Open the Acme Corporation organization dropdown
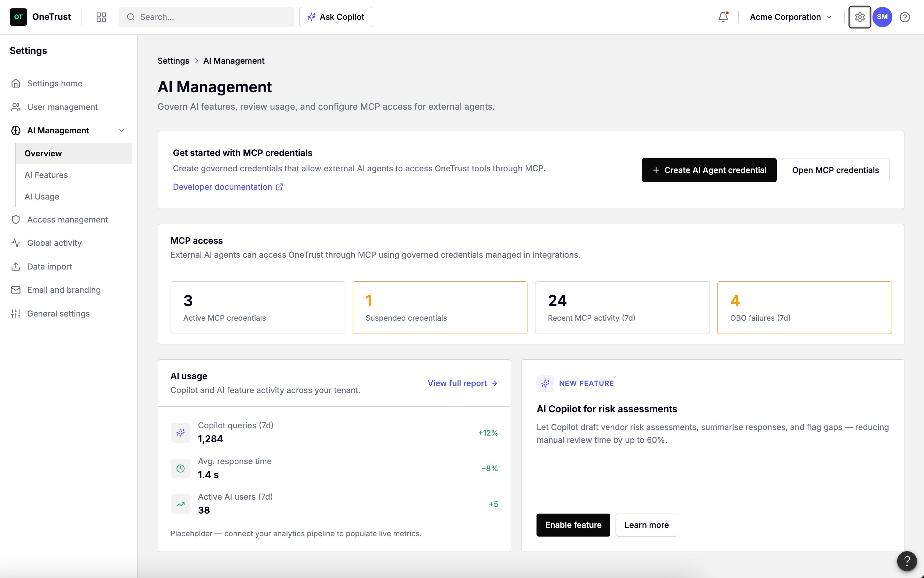Screen dimensions: 924x578 pyautogui.click(x=791, y=17)
